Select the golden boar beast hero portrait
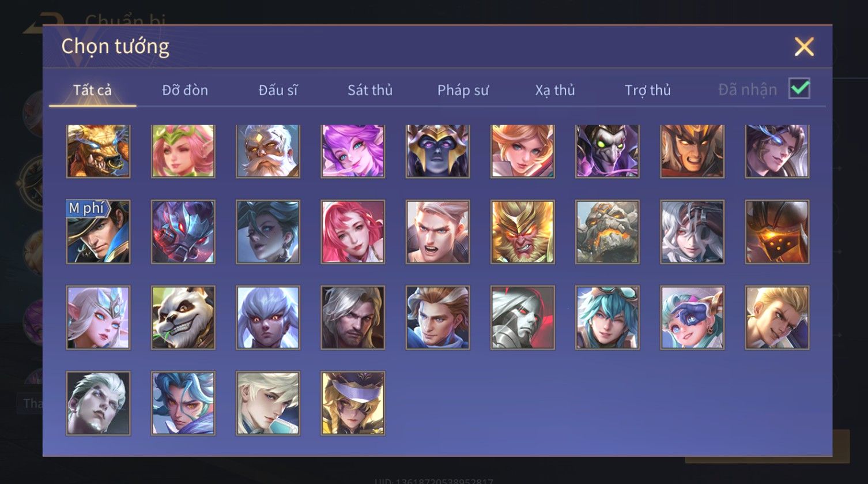The height and width of the screenshot is (484, 868). tap(98, 151)
